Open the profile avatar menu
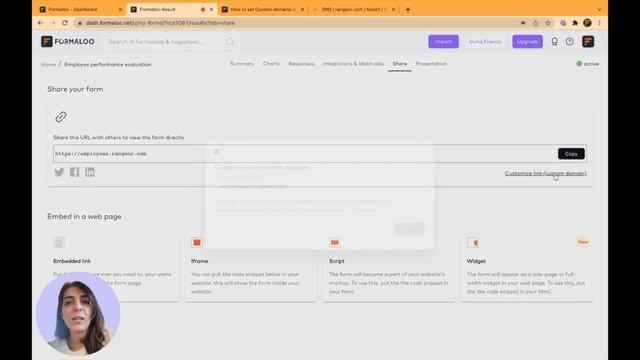This screenshot has width=640, height=360. click(588, 42)
